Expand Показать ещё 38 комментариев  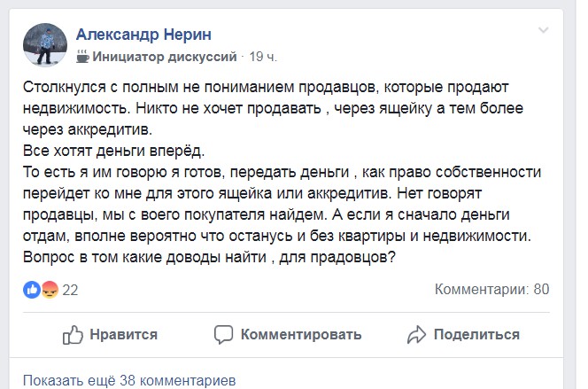click(x=129, y=380)
